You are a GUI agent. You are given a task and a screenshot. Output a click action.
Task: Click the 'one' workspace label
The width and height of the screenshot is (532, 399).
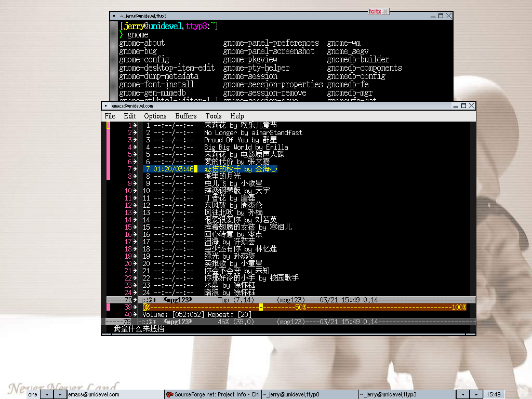click(33, 394)
